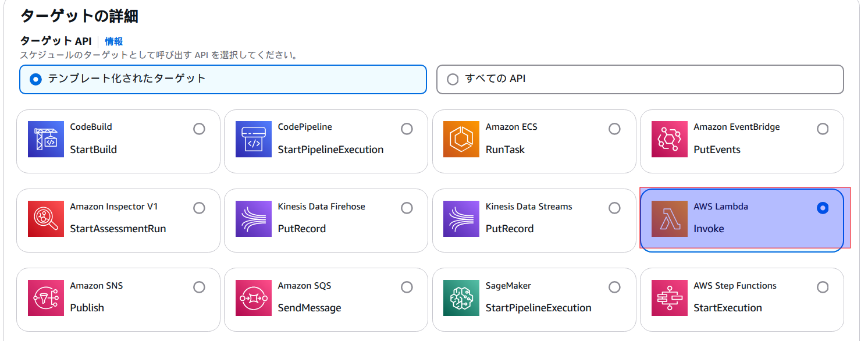Pick the Amazon SNS Publish radio button
Image resolution: width=868 pixels, height=341 pixels.
click(199, 287)
